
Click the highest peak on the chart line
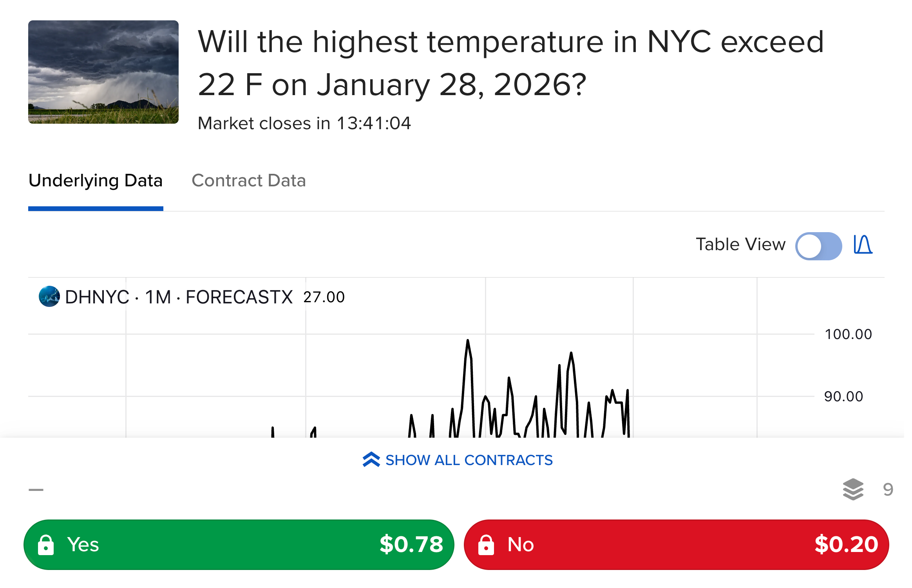[x=467, y=341]
